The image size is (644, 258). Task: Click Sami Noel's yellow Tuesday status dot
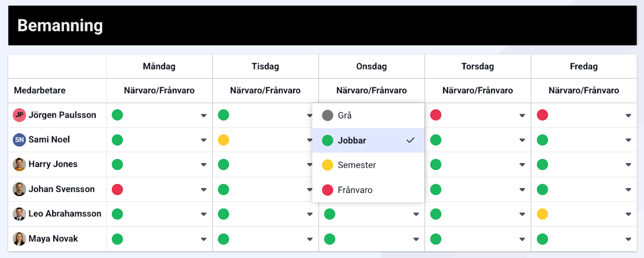(223, 140)
